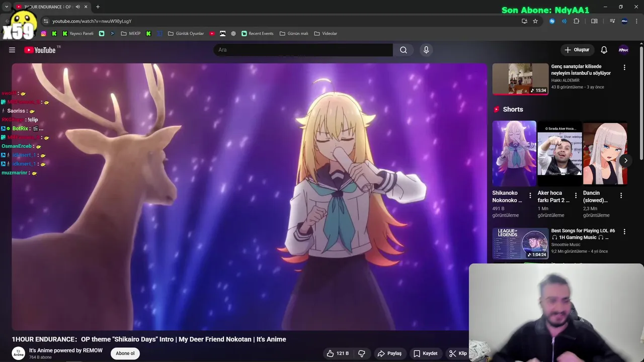The height and width of the screenshot is (362, 644).
Task: Open the YouTube notifications bell
Action: click(604, 50)
